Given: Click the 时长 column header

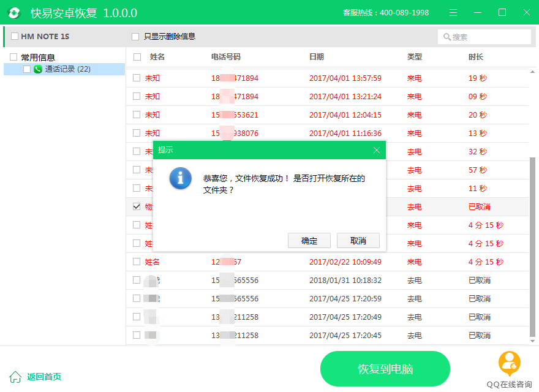Looking at the screenshot, I should tap(476, 57).
